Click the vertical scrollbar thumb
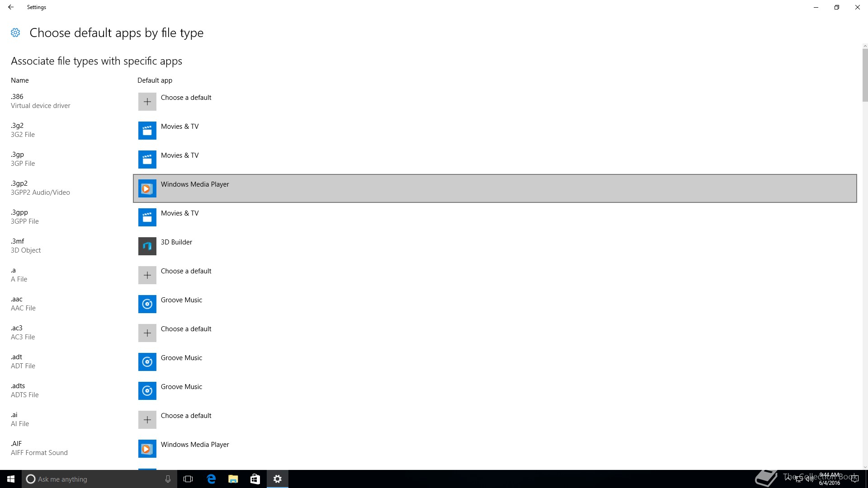Screen dimensions: 868x488 865,75
